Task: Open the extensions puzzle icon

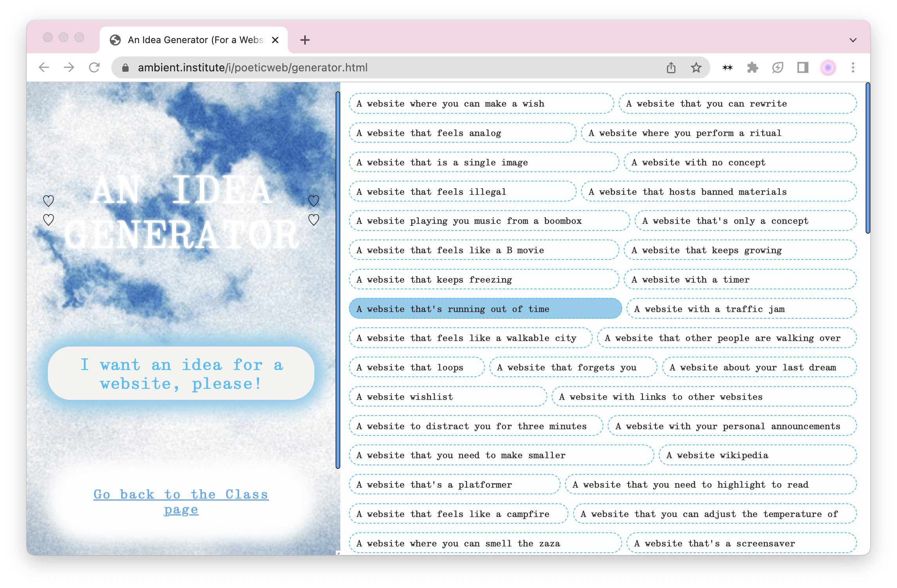Action: click(752, 67)
